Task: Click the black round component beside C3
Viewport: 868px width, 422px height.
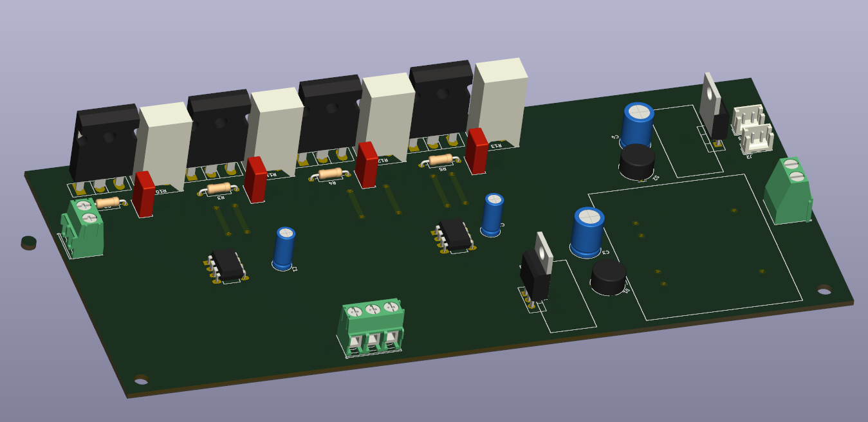Action: click(x=608, y=277)
